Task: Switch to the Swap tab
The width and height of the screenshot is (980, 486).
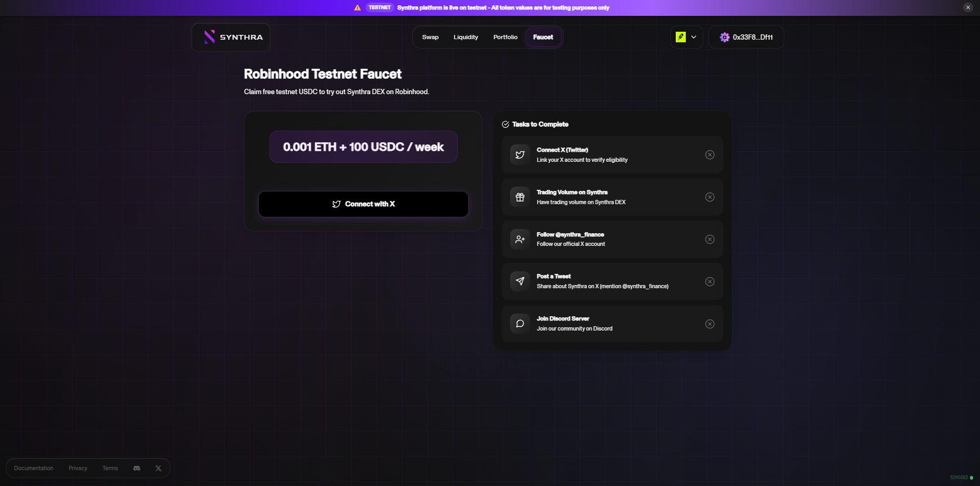Action: 430,37
